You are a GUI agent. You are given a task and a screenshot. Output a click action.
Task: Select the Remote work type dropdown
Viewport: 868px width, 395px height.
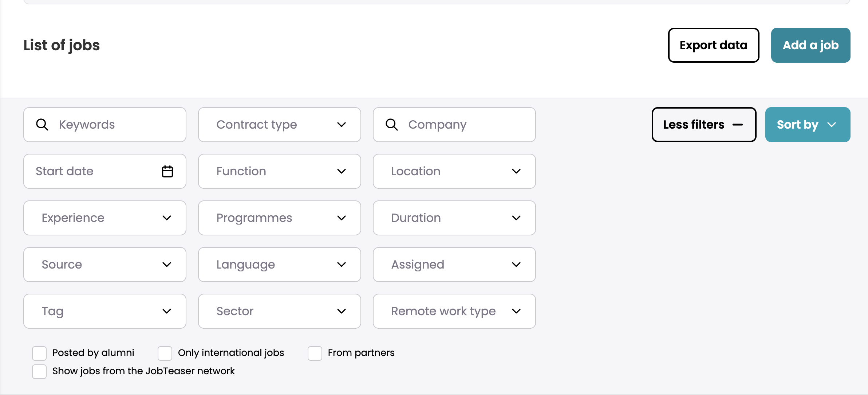click(454, 311)
